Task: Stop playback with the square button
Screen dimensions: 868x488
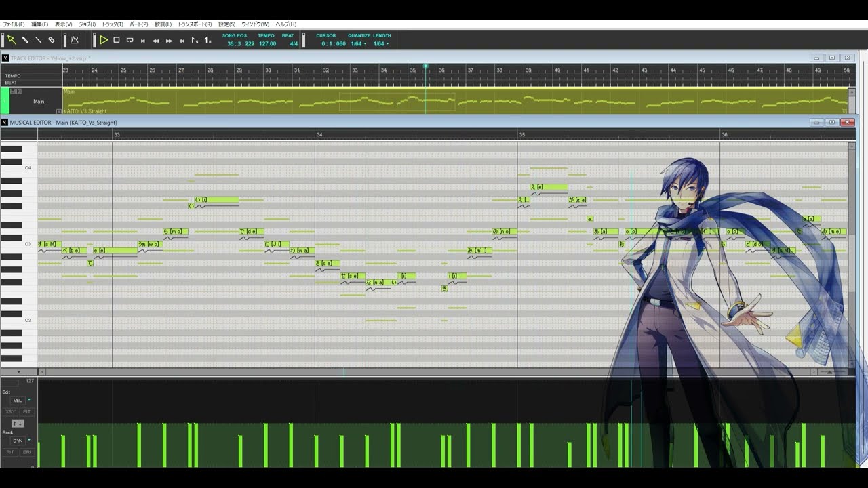Action: pos(117,40)
